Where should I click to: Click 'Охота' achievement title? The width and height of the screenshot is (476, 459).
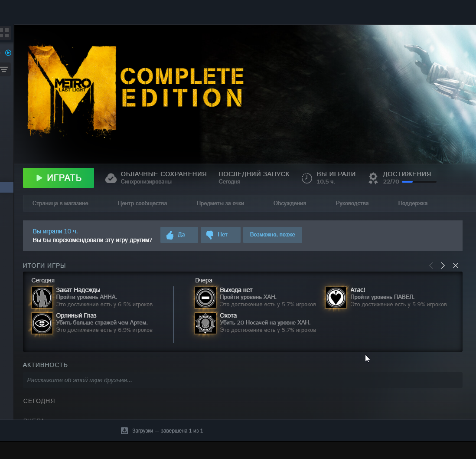(x=228, y=315)
